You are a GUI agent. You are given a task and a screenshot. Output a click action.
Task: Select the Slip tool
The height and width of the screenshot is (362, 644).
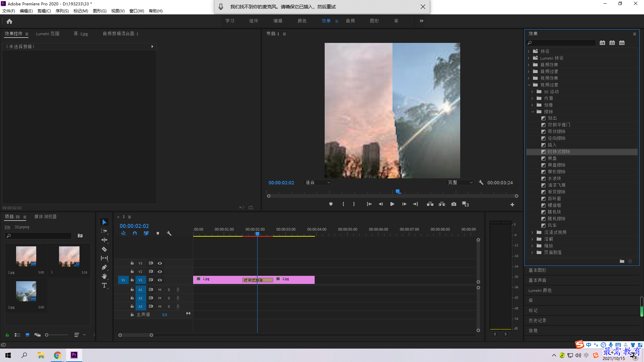[x=104, y=258]
